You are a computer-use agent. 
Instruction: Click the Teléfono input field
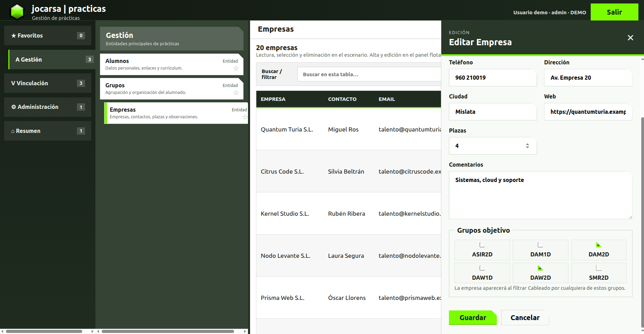point(493,78)
